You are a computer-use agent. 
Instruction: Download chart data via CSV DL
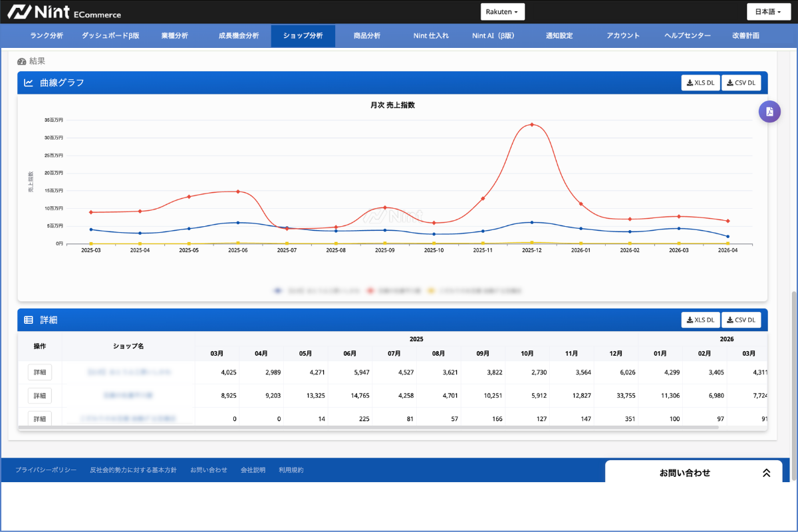pos(741,82)
